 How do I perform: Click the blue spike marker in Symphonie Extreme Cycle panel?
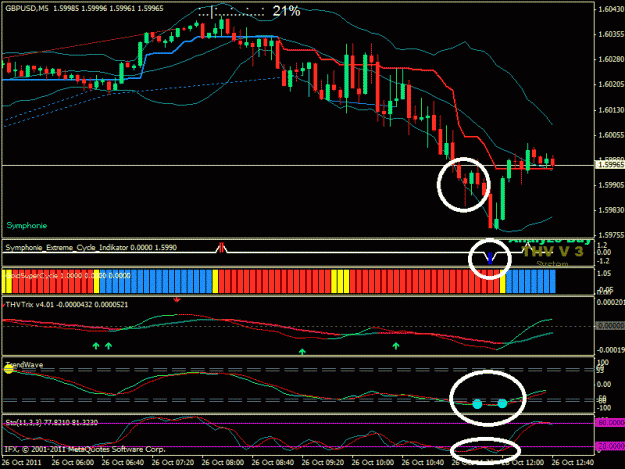(x=490, y=258)
